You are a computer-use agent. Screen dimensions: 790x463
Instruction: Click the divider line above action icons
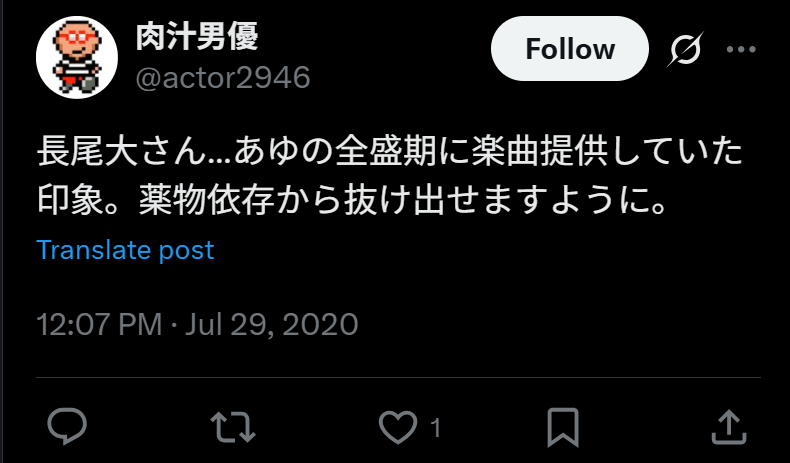(x=399, y=377)
